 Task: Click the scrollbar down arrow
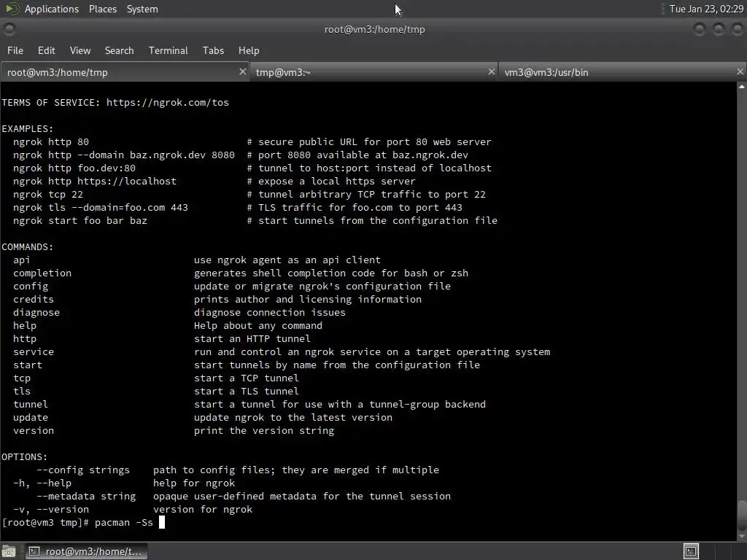[x=742, y=536]
